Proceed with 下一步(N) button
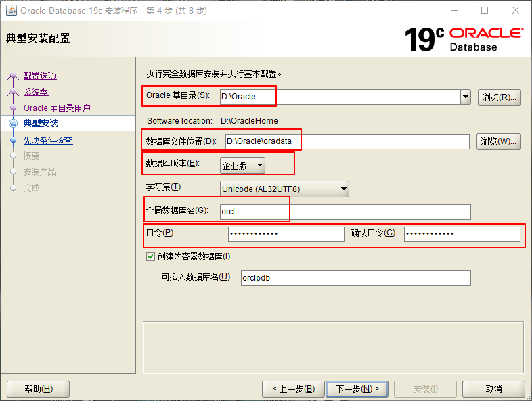The height and width of the screenshot is (401, 532). 357,389
